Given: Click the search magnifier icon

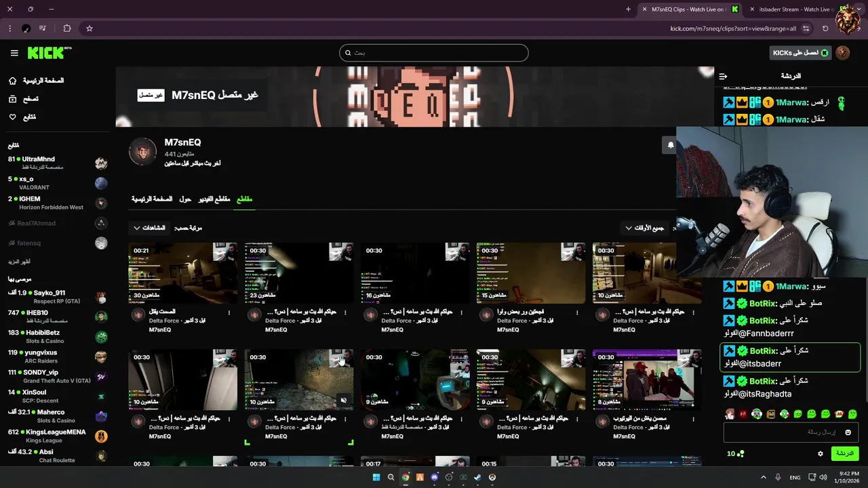Looking at the screenshot, I should pyautogui.click(x=349, y=53).
